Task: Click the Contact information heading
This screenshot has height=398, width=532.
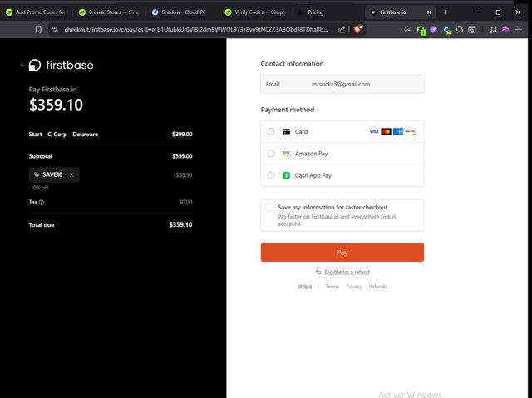Action: [292, 64]
